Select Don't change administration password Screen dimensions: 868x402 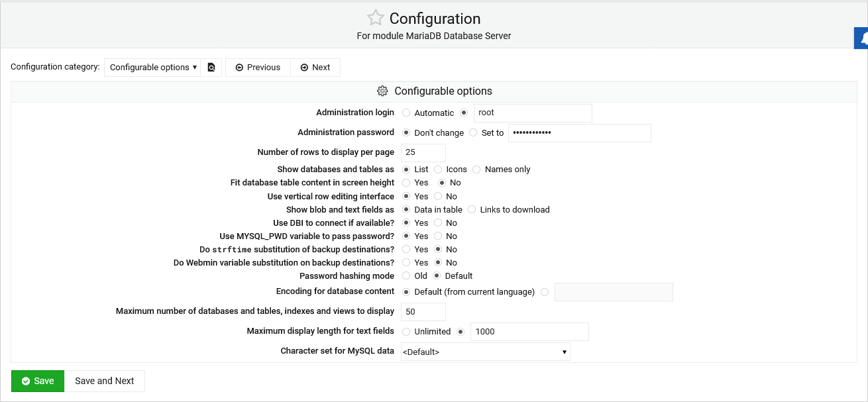[406, 132]
